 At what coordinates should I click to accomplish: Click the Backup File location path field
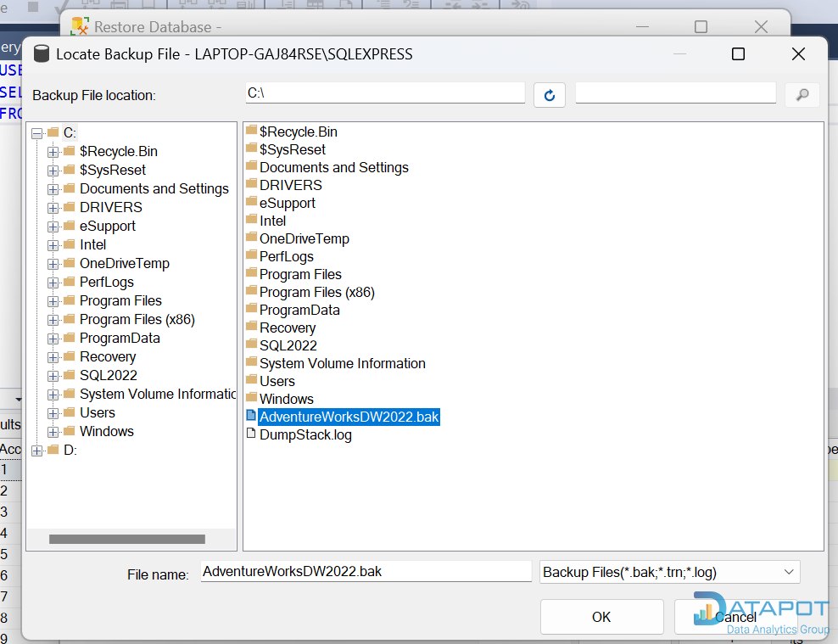pos(384,93)
